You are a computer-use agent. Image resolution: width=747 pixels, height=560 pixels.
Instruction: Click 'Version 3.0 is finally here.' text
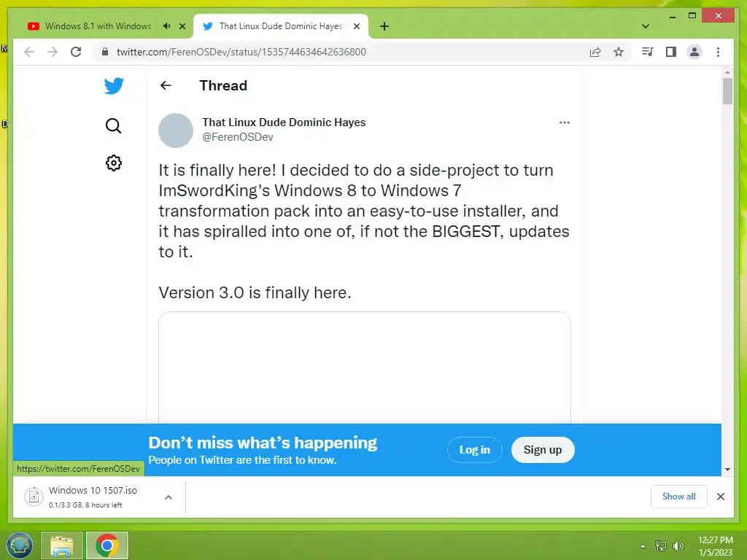point(255,292)
